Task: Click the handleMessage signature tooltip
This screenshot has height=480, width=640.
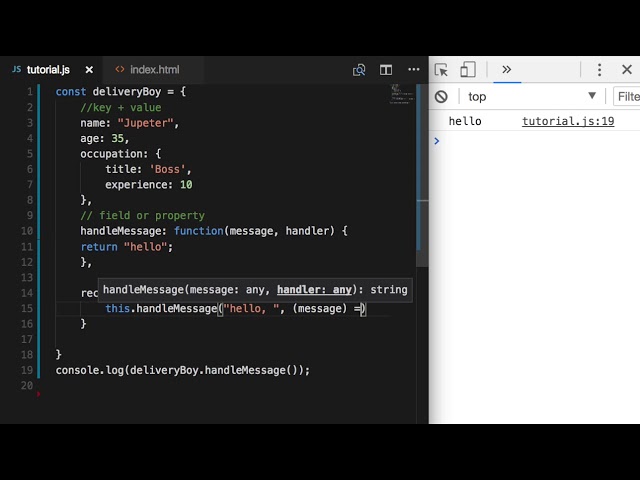Action: click(255, 290)
